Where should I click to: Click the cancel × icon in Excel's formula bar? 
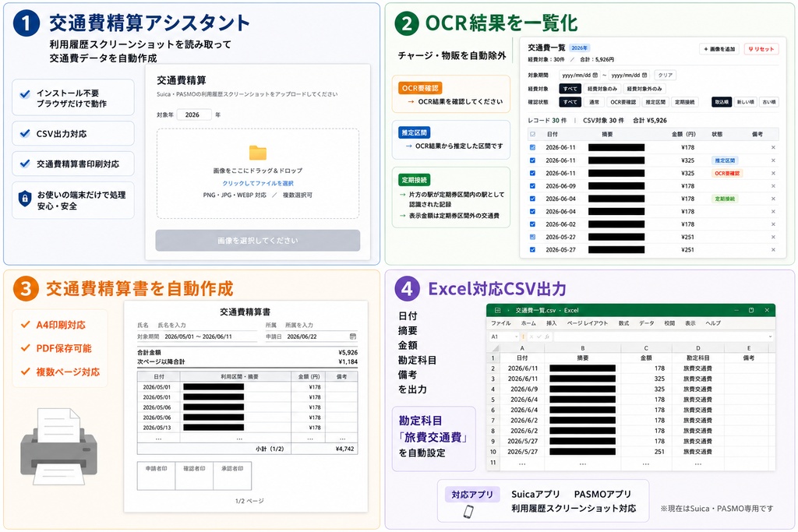tap(531, 336)
